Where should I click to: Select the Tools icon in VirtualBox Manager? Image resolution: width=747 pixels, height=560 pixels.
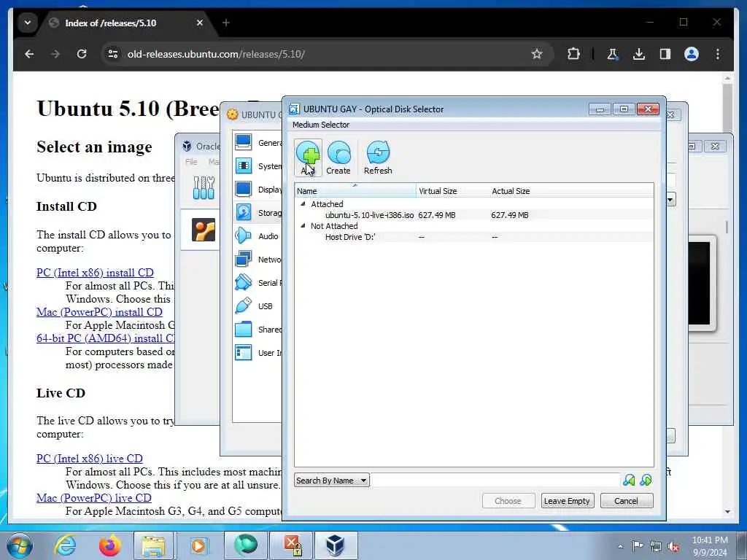tap(204, 187)
